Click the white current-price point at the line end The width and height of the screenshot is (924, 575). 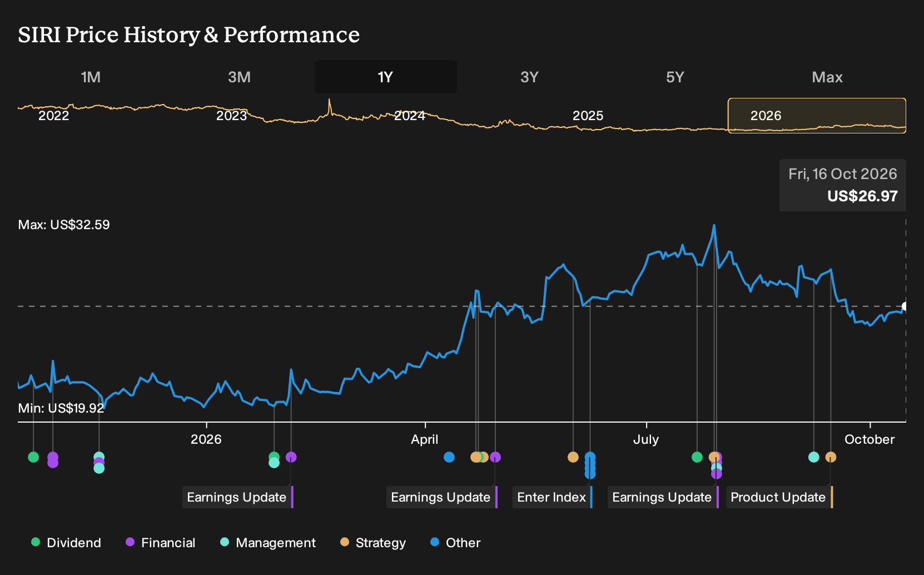point(905,306)
